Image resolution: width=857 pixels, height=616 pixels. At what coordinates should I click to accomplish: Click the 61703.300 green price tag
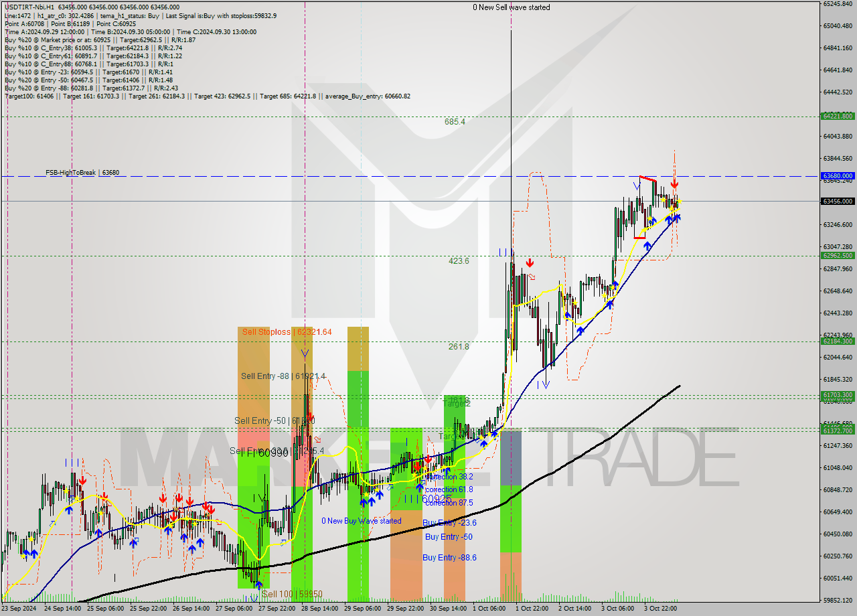click(x=838, y=395)
